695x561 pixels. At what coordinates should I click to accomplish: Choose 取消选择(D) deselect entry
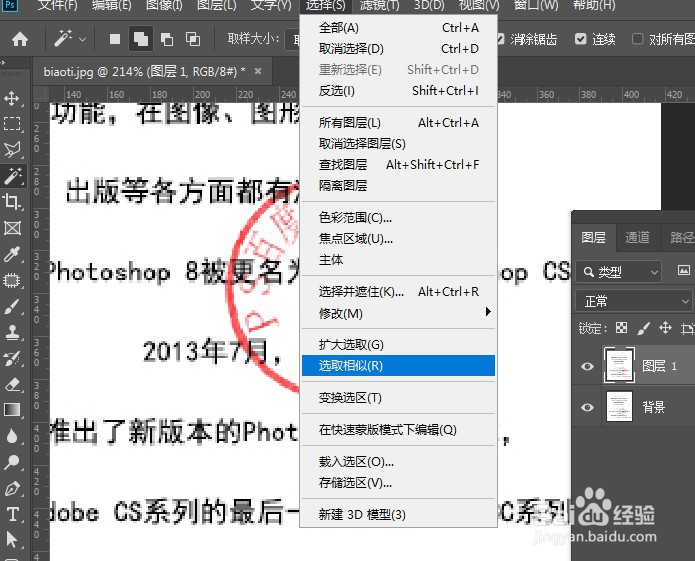click(x=398, y=48)
